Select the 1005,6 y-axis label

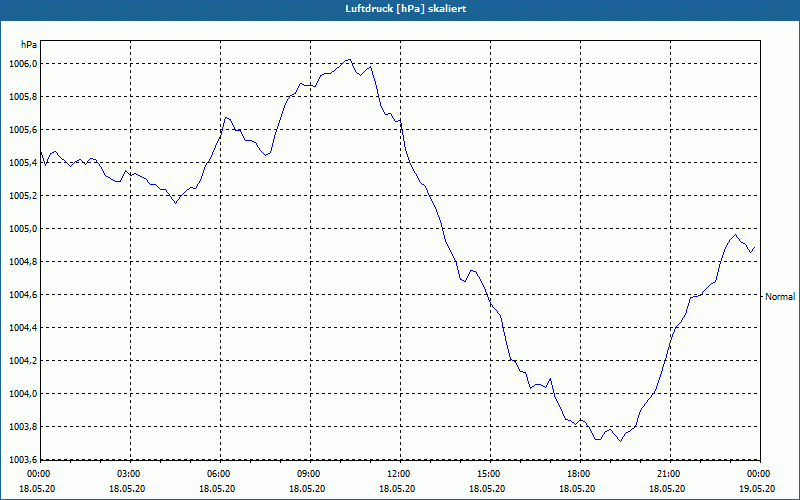pyautogui.click(x=23, y=130)
